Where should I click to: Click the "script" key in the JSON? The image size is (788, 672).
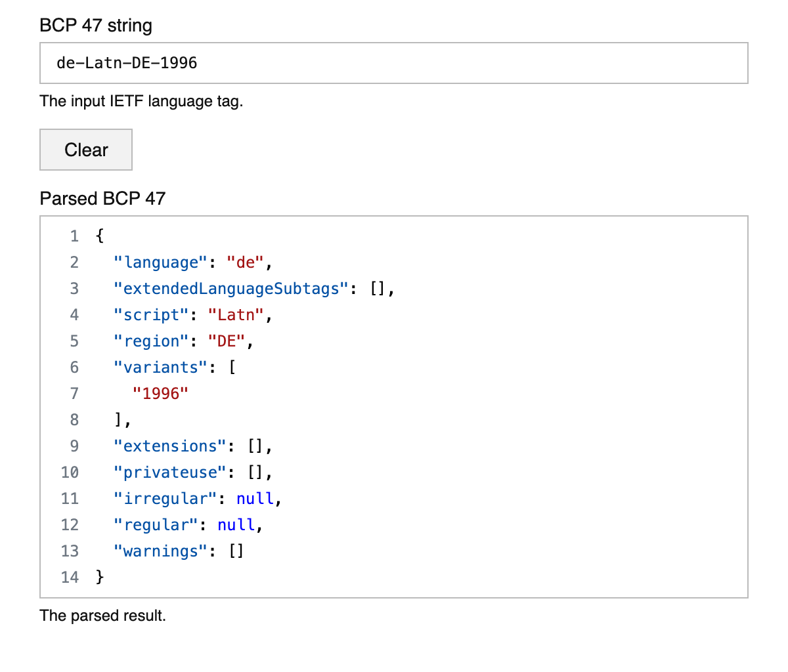(150, 314)
